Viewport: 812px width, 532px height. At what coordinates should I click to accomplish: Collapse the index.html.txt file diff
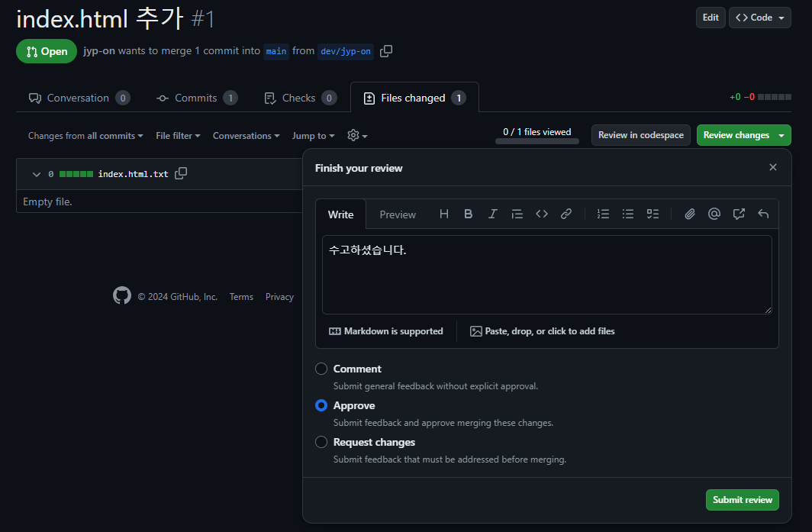tap(37, 174)
